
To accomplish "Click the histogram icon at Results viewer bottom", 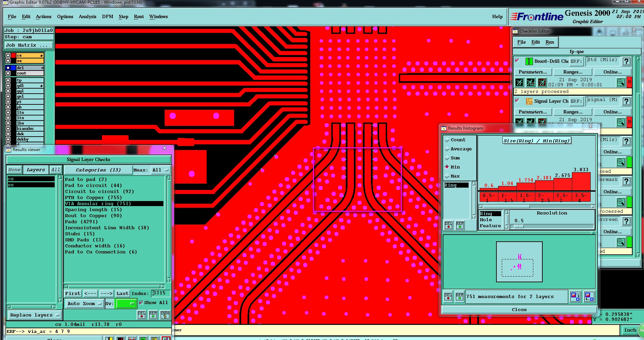I will point(166,338).
